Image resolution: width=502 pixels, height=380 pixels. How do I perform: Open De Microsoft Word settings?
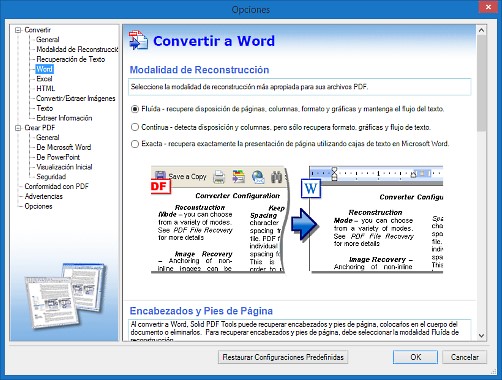click(x=64, y=147)
